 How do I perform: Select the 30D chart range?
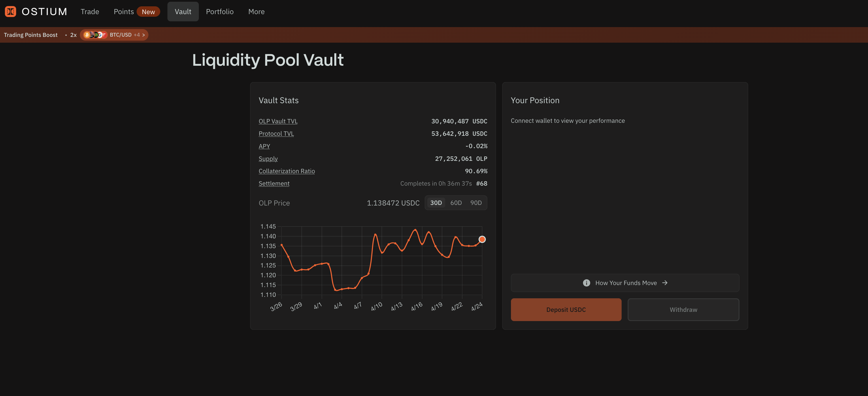click(x=436, y=203)
